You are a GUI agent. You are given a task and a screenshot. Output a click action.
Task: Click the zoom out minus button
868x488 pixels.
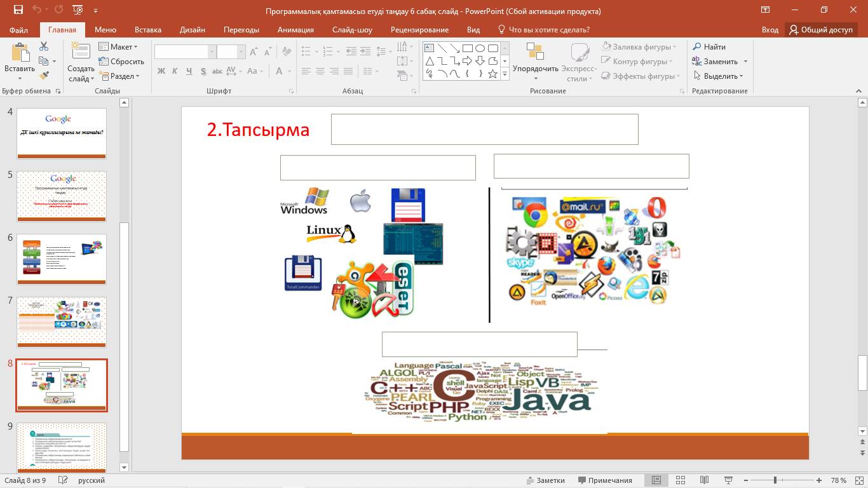[747, 480]
